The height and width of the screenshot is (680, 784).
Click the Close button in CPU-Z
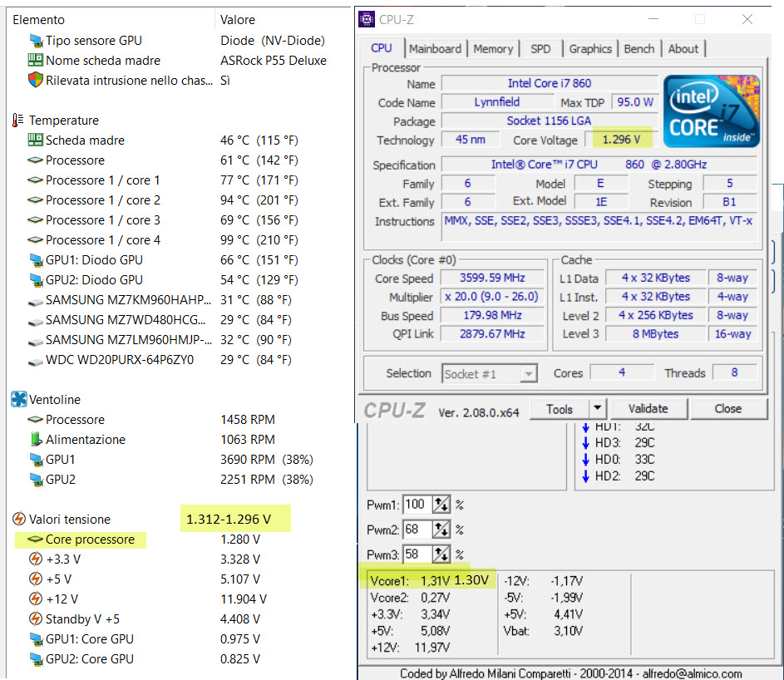(x=728, y=409)
